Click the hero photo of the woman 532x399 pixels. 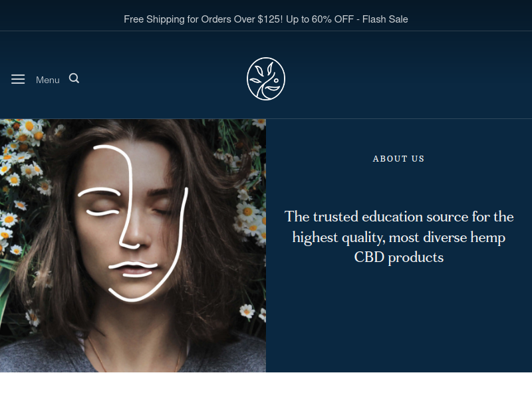(x=133, y=245)
